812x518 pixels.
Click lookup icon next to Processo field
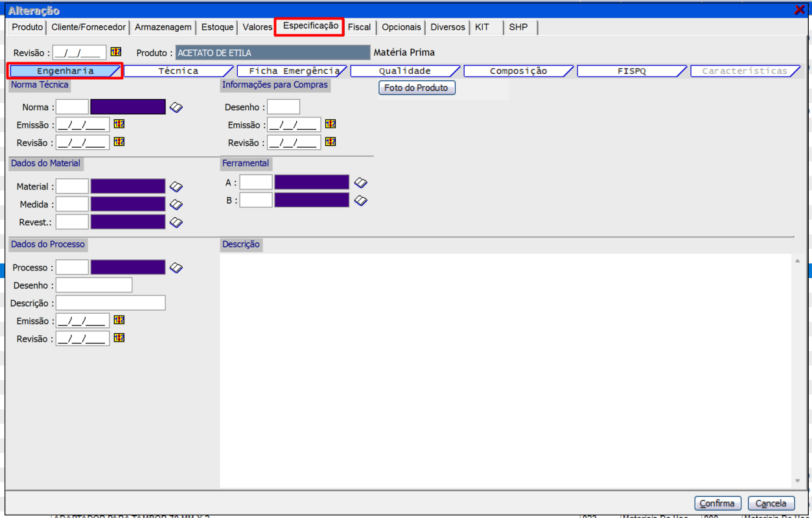coord(176,268)
